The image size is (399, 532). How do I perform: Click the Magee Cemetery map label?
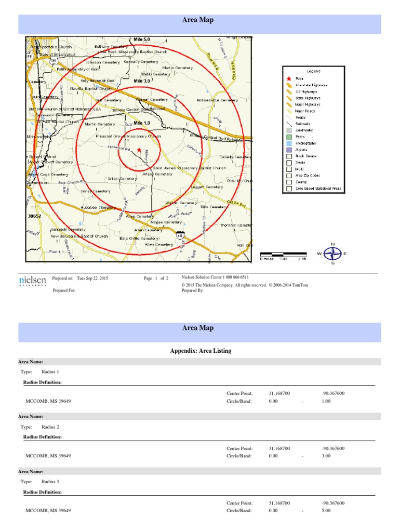pos(166,222)
